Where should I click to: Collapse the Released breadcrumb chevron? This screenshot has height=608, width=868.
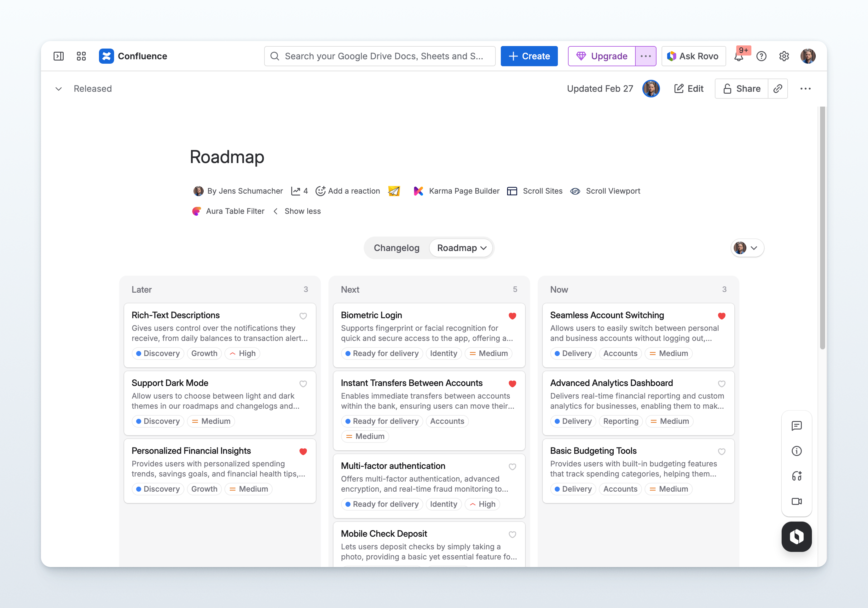coord(59,89)
